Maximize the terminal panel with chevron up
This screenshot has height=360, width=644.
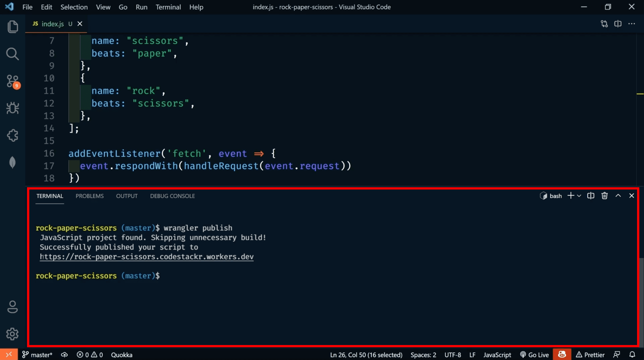point(618,196)
